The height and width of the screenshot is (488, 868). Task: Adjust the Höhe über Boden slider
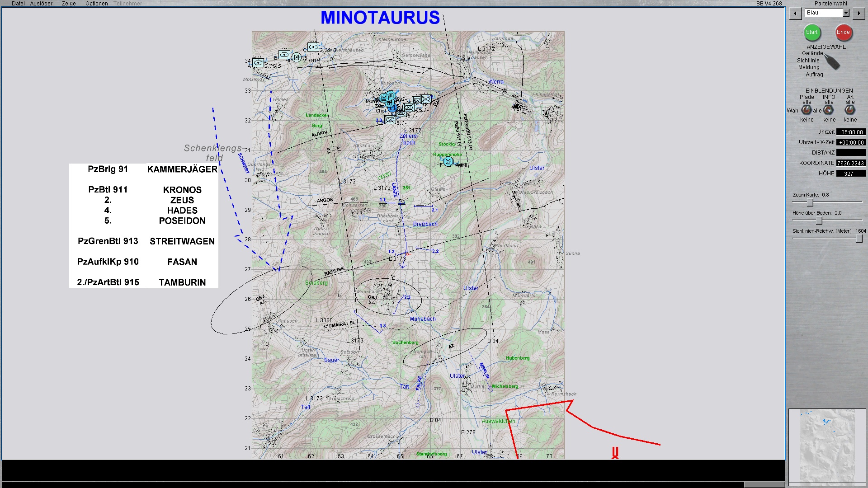[x=819, y=221]
